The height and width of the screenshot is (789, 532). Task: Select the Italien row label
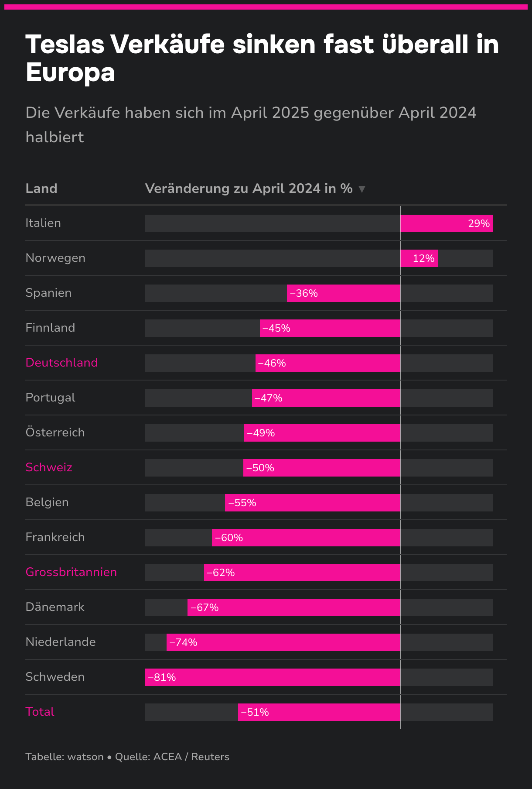tap(43, 223)
